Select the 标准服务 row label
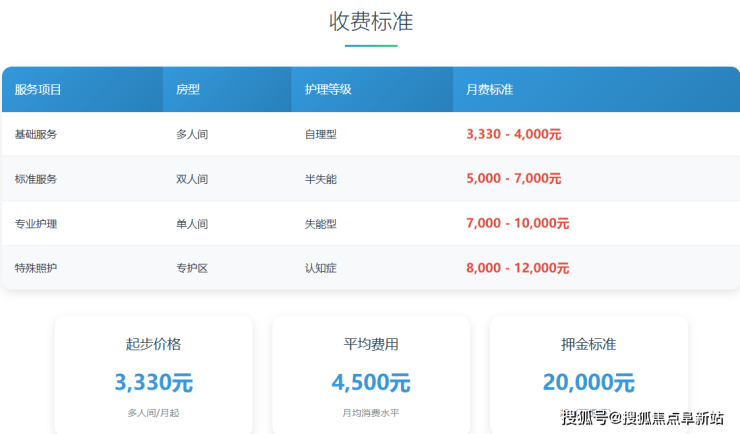740x434 pixels. (x=36, y=179)
